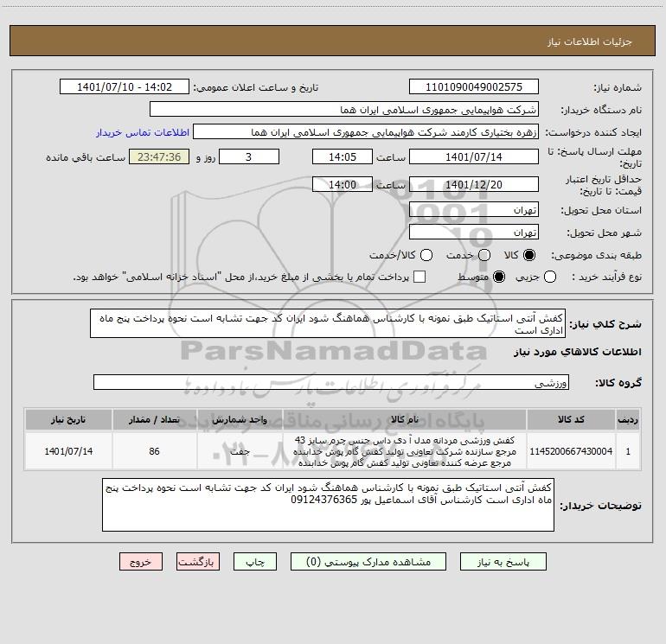Open the اطلاعات تماس خریدار link

pos(143,132)
